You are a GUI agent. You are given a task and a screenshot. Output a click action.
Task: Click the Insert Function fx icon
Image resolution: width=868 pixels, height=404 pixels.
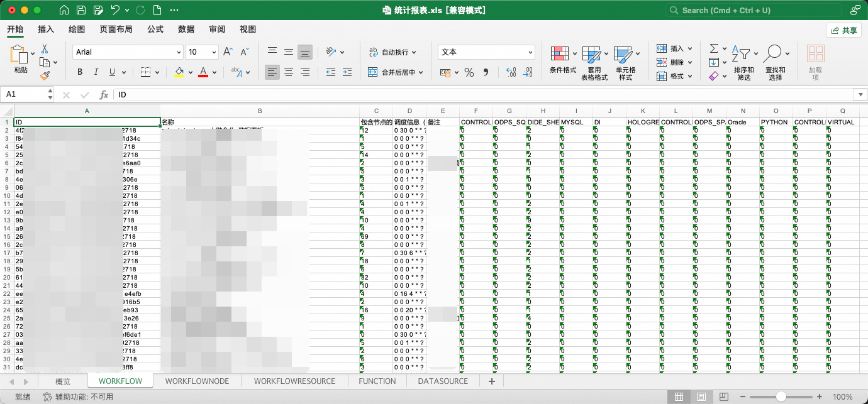[104, 95]
